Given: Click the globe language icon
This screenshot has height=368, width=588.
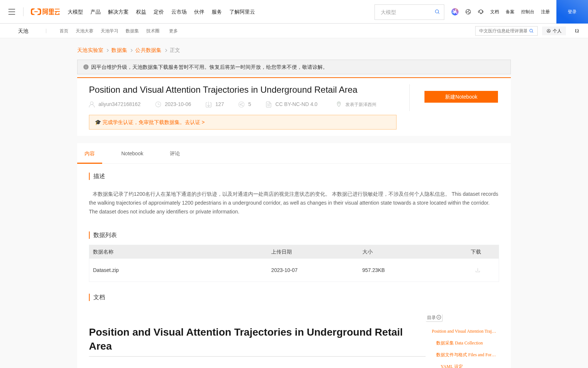Looking at the screenshot, I should (468, 12).
